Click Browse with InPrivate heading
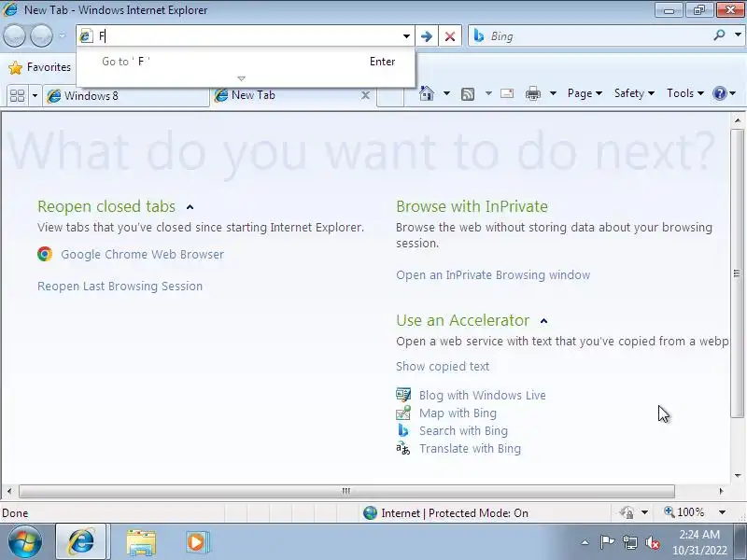Viewport: 747px width, 560px height. click(x=472, y=206)
